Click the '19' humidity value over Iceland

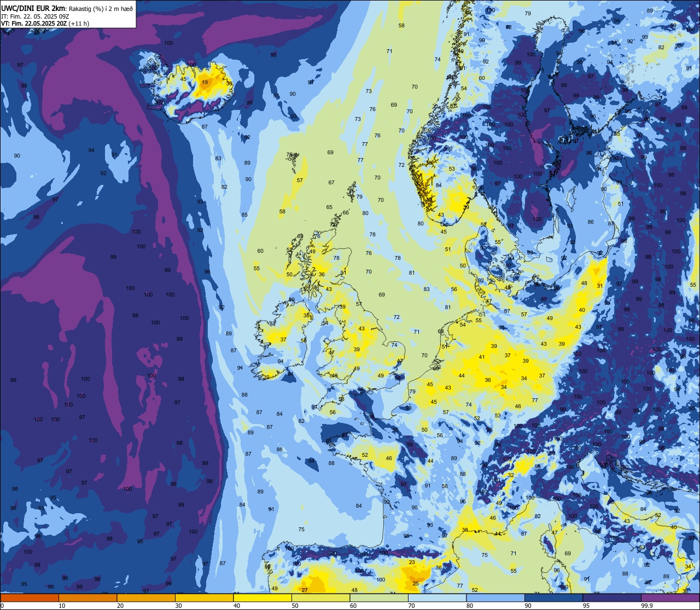click(205, 83)
